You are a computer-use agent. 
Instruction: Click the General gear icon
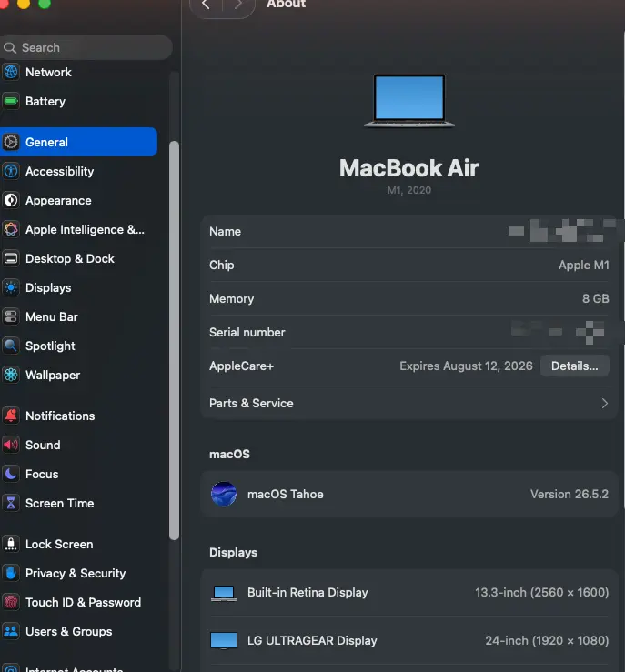[x=11, y=142]
